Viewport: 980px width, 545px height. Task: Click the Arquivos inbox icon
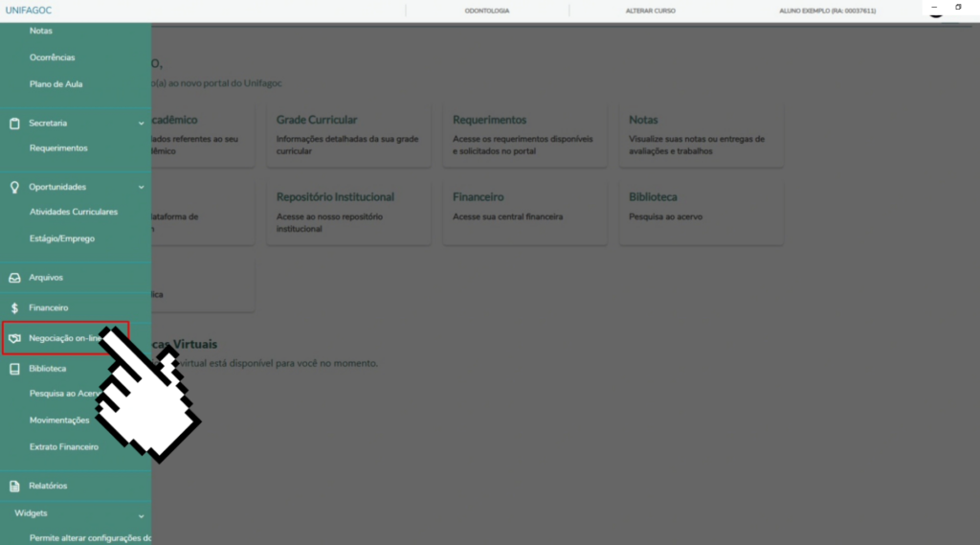coord(14,278)
